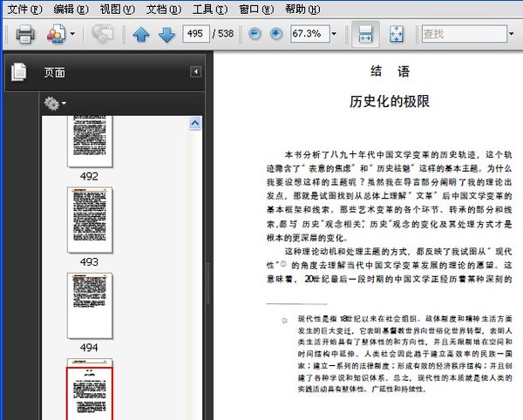Image resolution: width=523 pixels, height=420 pixels.
Task: Open the pages panel gear options menu
Action: pos(55,104)
